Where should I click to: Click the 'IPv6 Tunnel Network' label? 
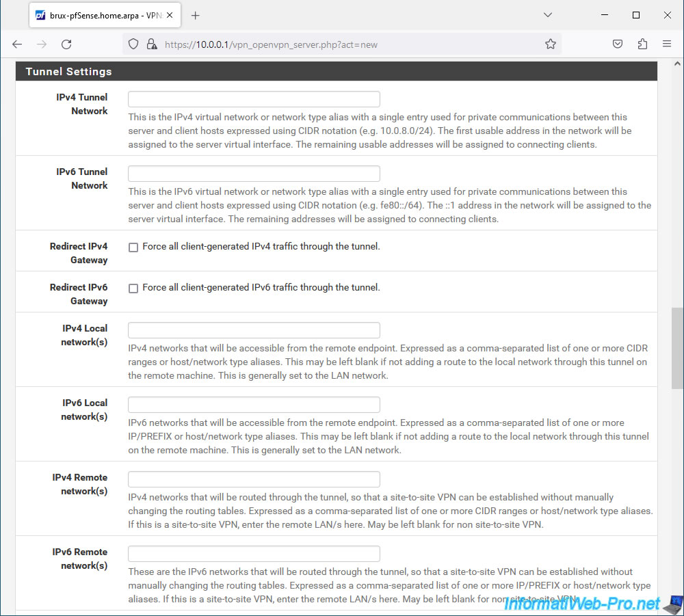(81, 178)
